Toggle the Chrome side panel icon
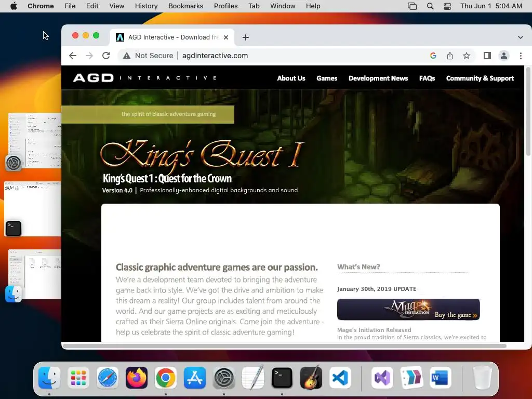 (487, 56)
